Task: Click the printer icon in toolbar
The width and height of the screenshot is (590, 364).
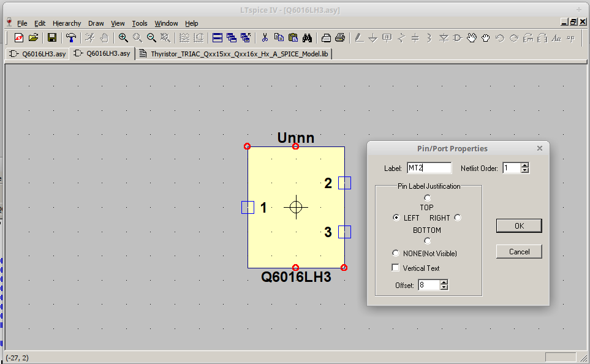Action: tap(340, 38)
